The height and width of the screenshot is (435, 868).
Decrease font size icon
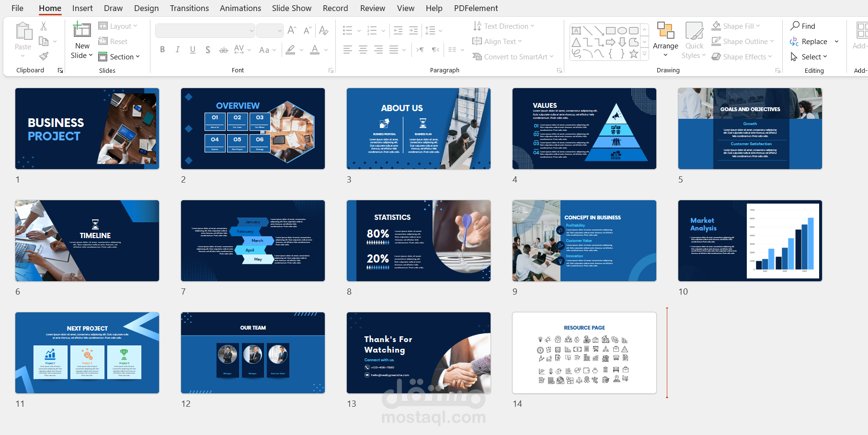point(308,31)
